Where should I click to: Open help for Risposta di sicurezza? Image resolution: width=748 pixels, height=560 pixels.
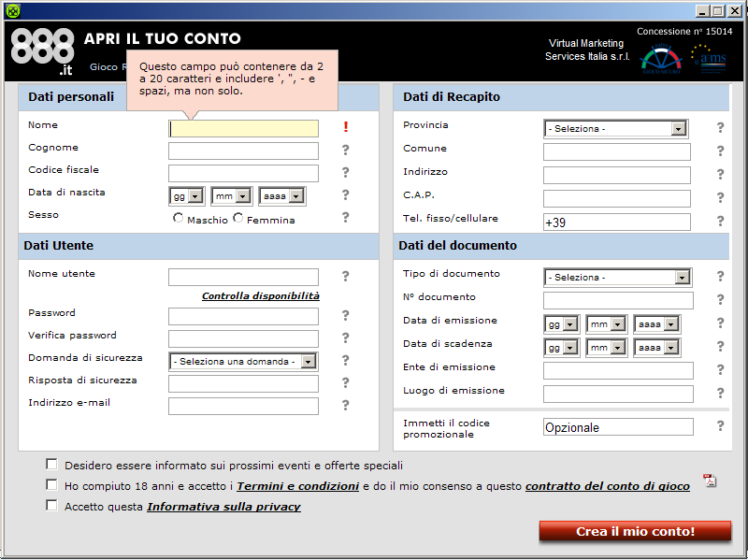coord(345,382)
